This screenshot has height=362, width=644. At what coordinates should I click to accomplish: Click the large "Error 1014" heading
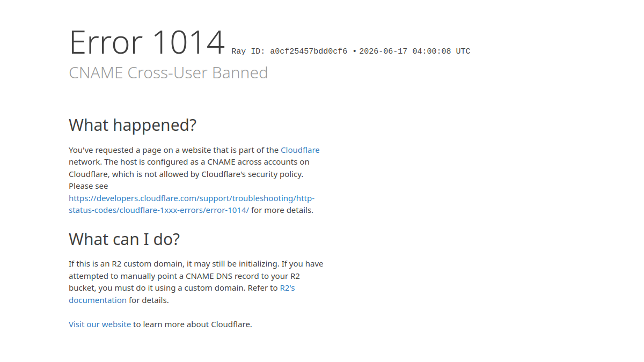[147, 42]
